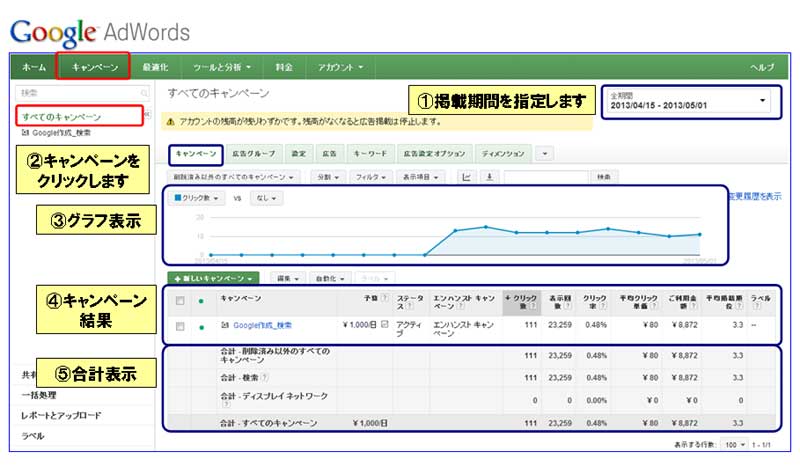
Task: Open the フィルタ dropdown
Action: [x=370, y=177]
